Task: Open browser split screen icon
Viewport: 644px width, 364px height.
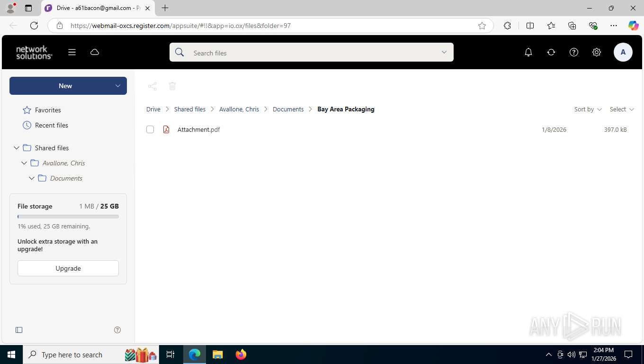Action: coord(530,26)
